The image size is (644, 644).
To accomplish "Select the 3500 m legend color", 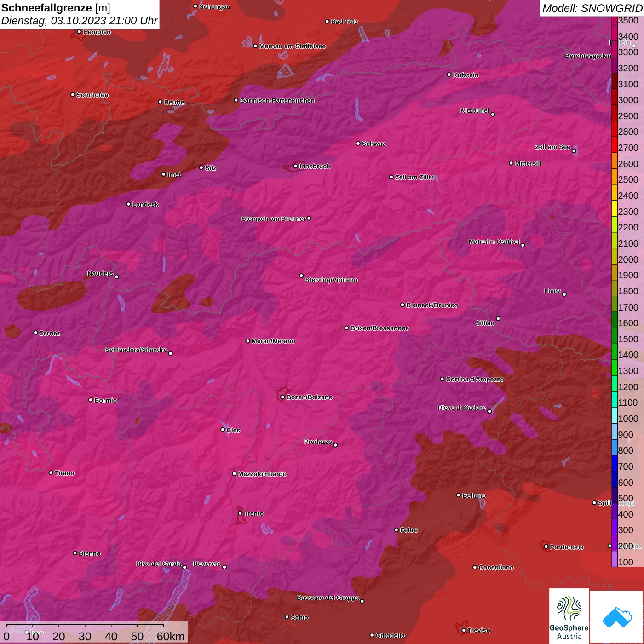I will [614, 21].
